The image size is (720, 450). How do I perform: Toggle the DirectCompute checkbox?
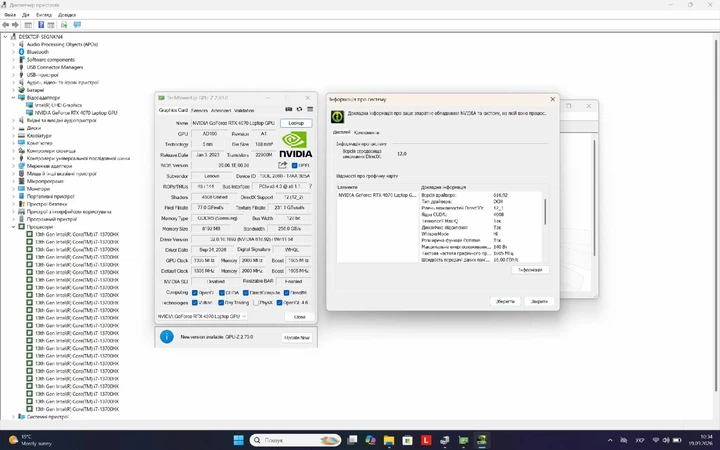(246, 292)
